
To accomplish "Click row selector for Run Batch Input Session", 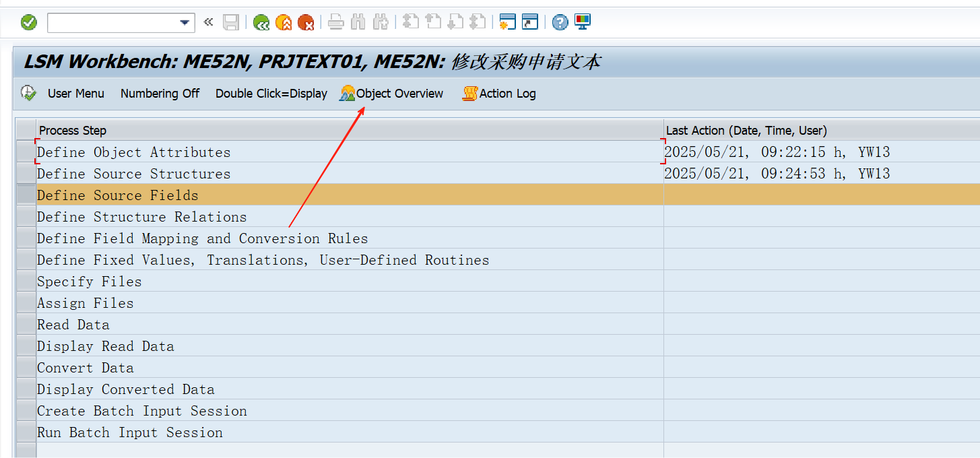I will point(26,432).
